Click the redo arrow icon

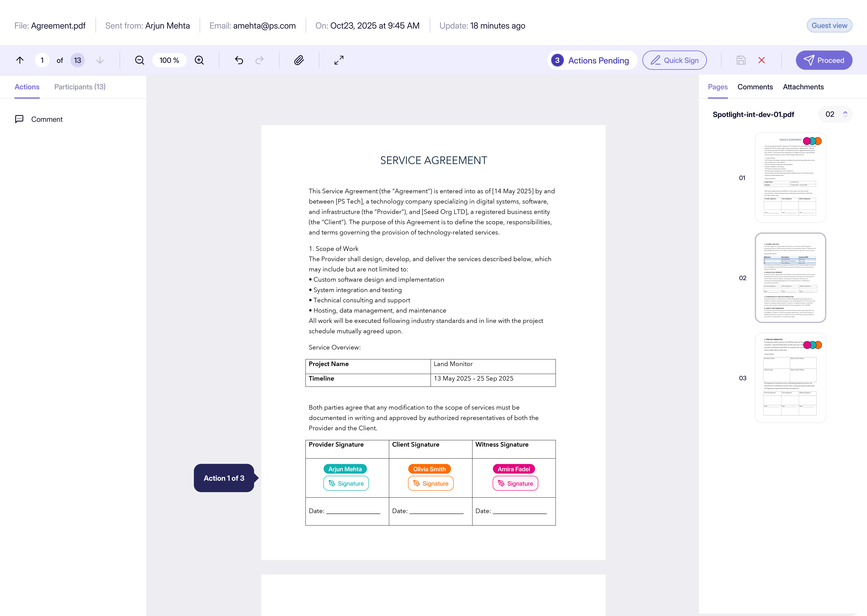(x=260, y=60)
